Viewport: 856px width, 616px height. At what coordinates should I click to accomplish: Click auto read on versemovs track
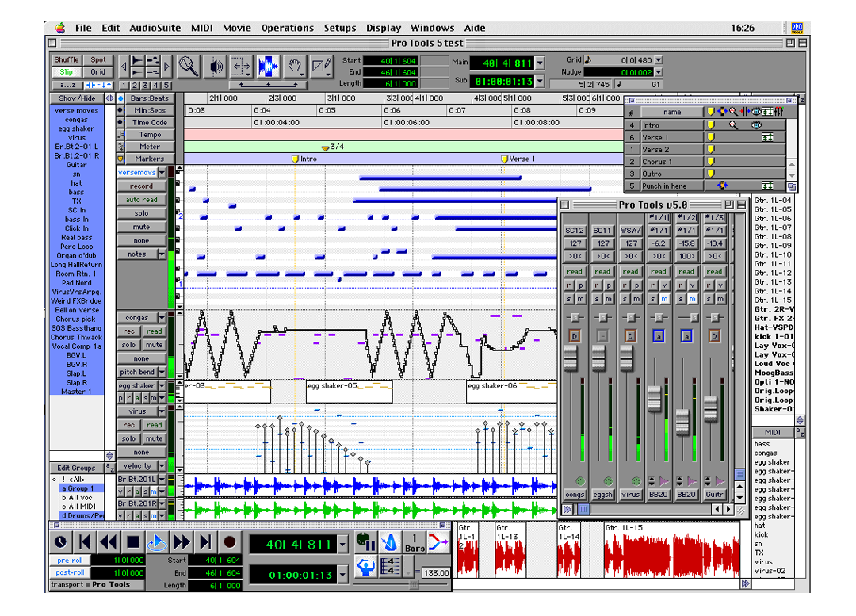141,200
